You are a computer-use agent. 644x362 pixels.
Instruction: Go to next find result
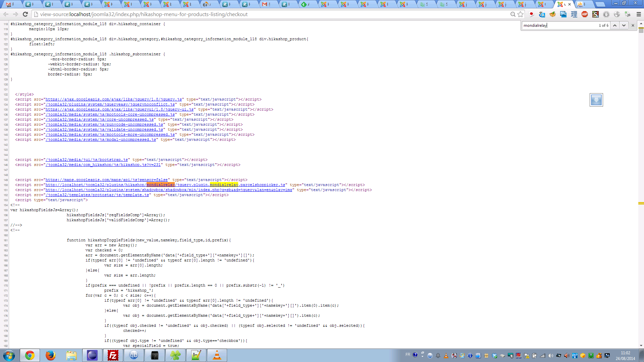pyautogui.click(x=624, y=25)
